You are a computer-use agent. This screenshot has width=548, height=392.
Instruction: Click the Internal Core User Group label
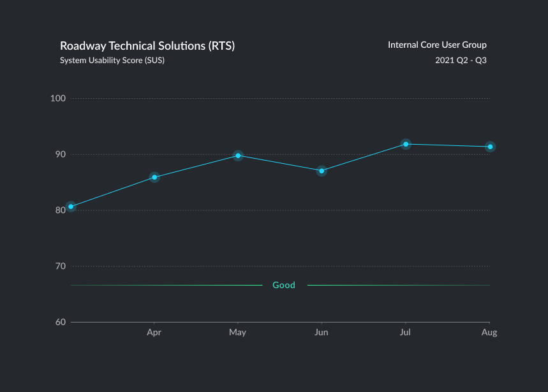[437, 45]
